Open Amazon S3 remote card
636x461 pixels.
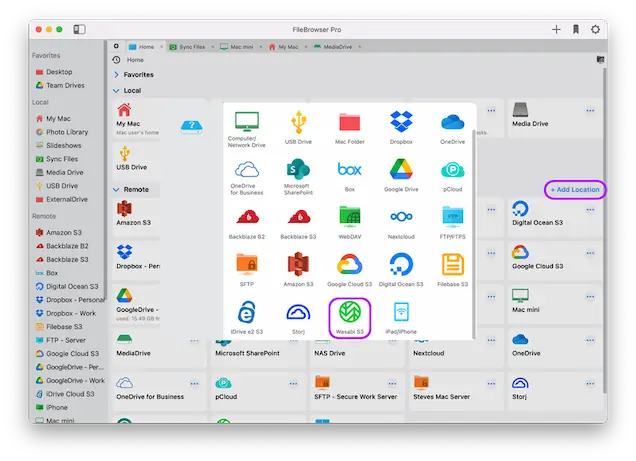(x=136, y=216)
